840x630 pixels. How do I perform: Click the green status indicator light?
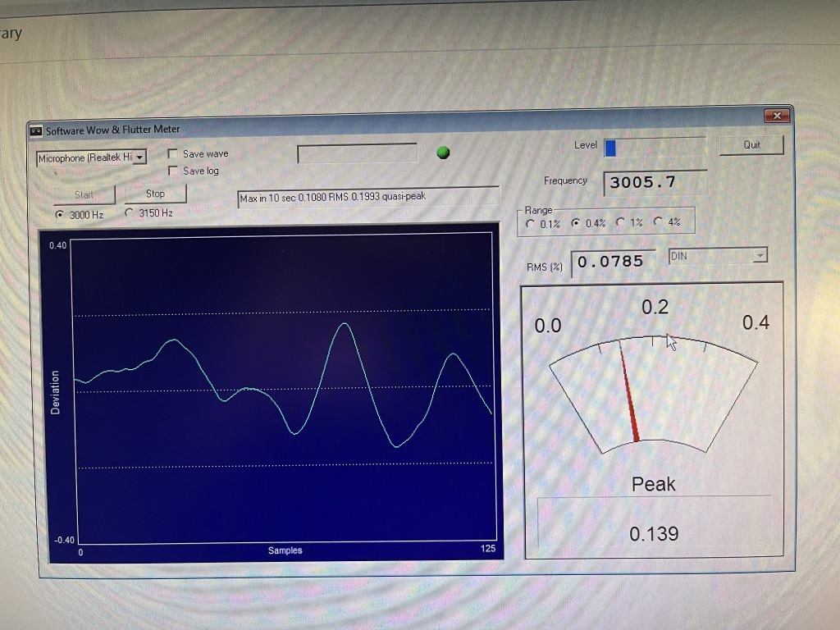(x=443, y=152)
